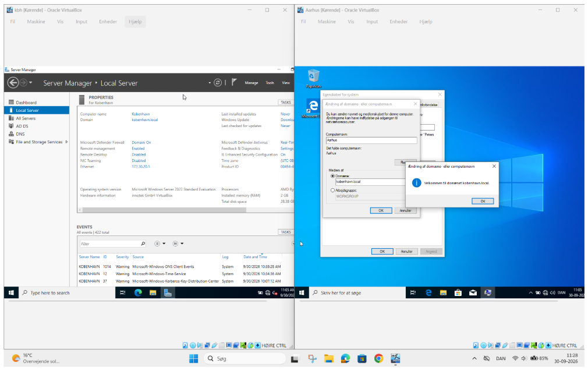Click Remote Desktop Disabled link
Viewport: 588px width, 370px height.
(x=139, y=154)
